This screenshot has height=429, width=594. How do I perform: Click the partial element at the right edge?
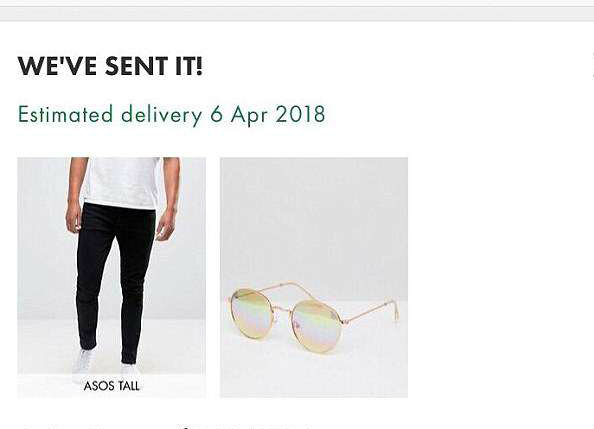pyautogui.click(x=593, y=66)
